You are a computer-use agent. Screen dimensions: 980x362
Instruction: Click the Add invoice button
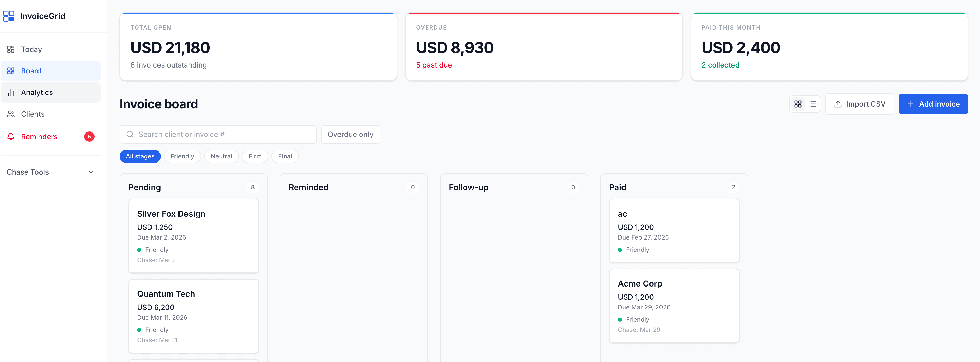tap(933, 104)
